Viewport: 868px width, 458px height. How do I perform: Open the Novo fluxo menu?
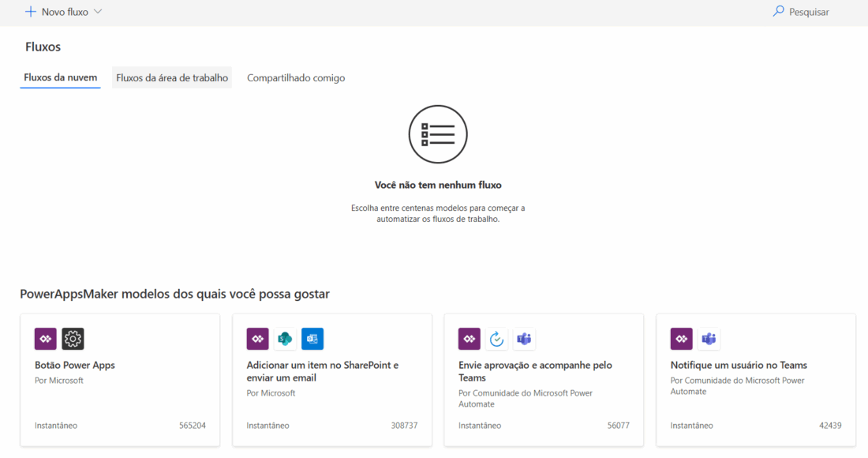64,12
